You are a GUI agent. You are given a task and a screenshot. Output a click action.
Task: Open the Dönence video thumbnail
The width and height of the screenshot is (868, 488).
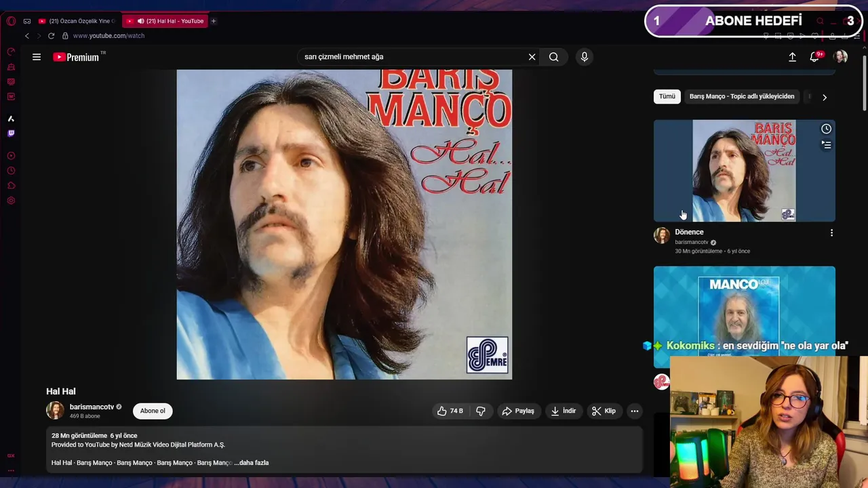click(745, 171)
